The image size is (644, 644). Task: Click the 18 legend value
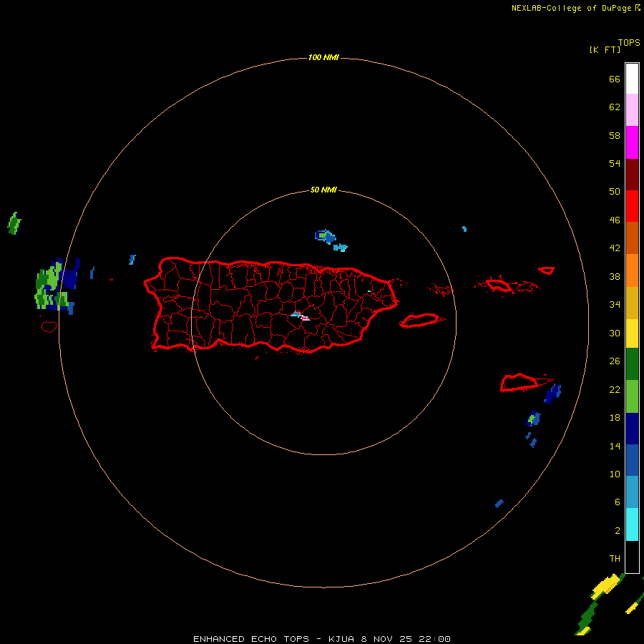tap(615, 418)
